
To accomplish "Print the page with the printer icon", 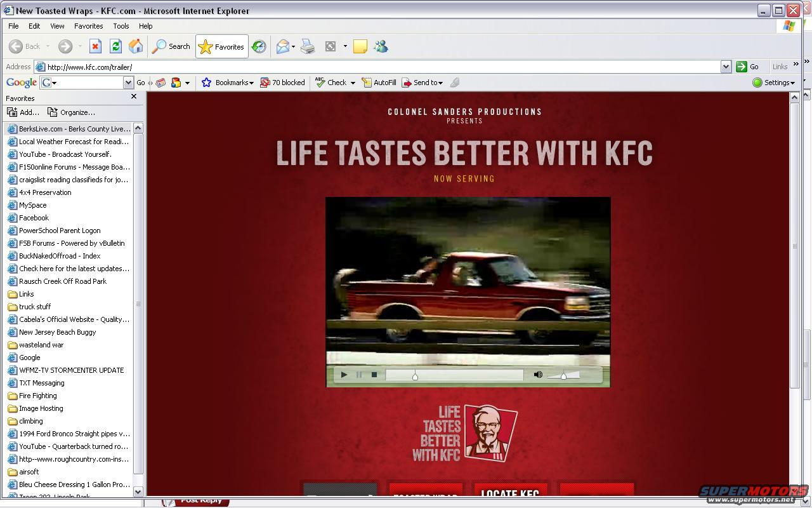I will 308,46.
